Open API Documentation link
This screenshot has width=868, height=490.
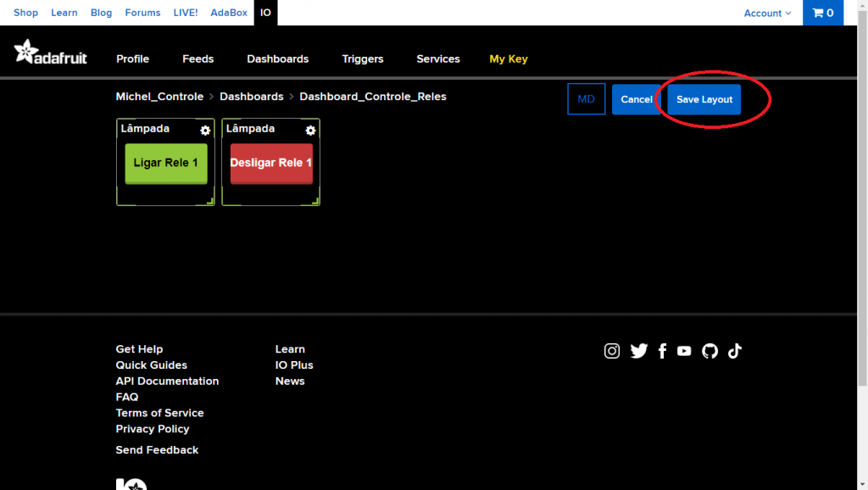167,381
